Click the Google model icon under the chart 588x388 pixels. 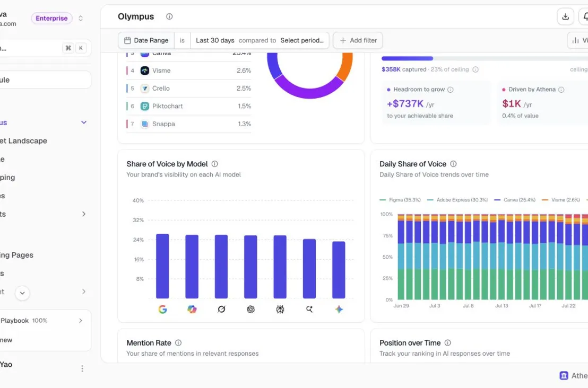tap(162, 310)
